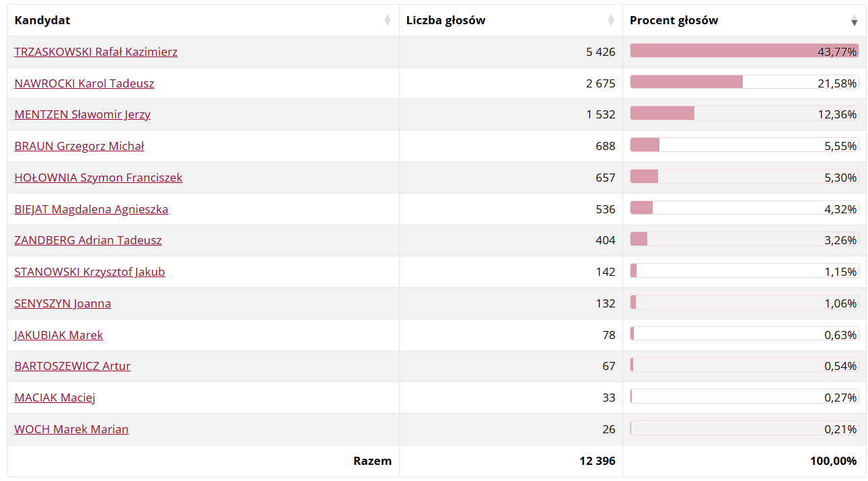
Task: Sort table by Kandydat column arrows
Action: point(387,20)
